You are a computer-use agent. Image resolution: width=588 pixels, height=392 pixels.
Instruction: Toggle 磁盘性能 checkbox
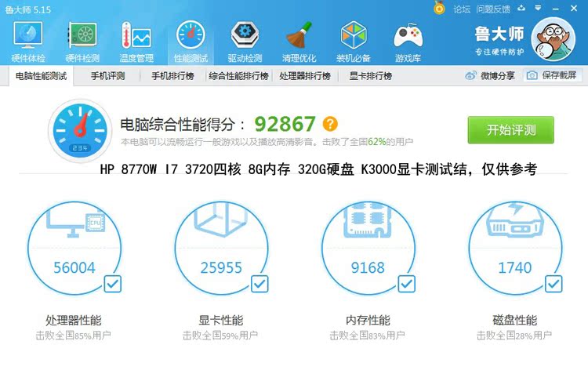[x=554, y=284]
